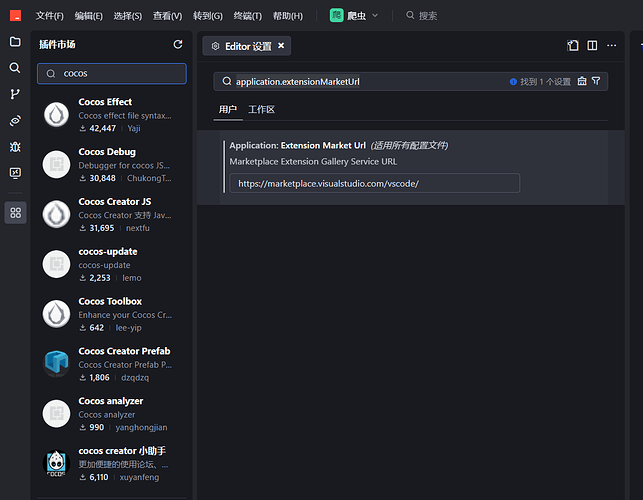Click the settings filter funnel icon
Screen dimensions: 643x500
pyautogui.click(x=596, y=81)
